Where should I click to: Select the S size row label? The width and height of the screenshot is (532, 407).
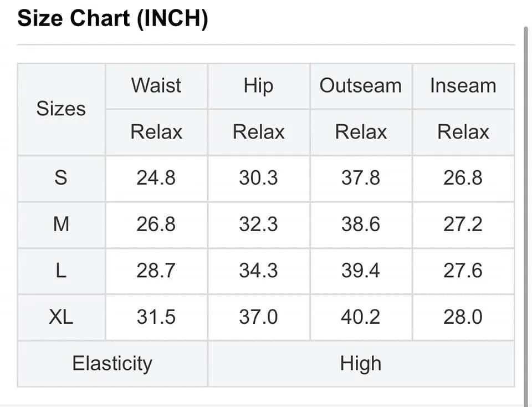pyautogui.click(x=61, y=178)
